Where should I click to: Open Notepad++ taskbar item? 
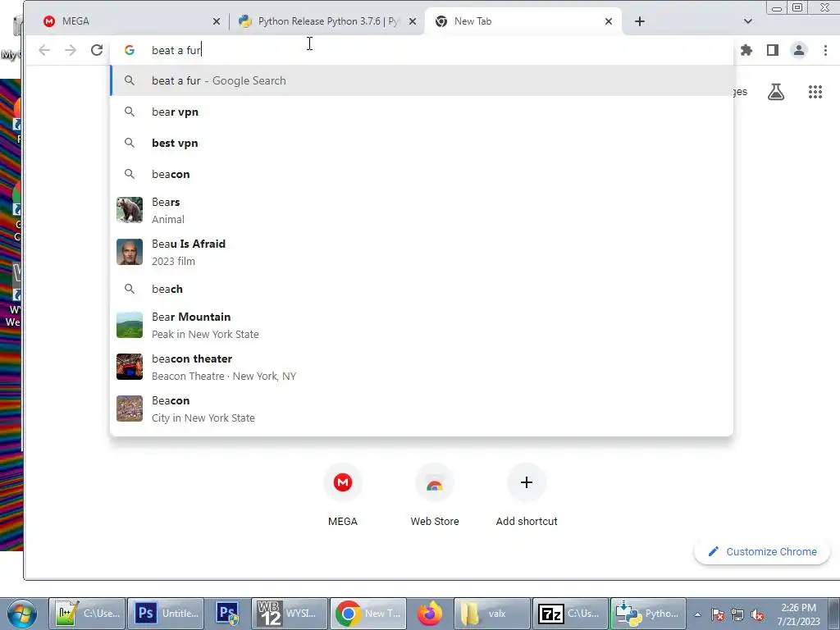pos(87,614)
